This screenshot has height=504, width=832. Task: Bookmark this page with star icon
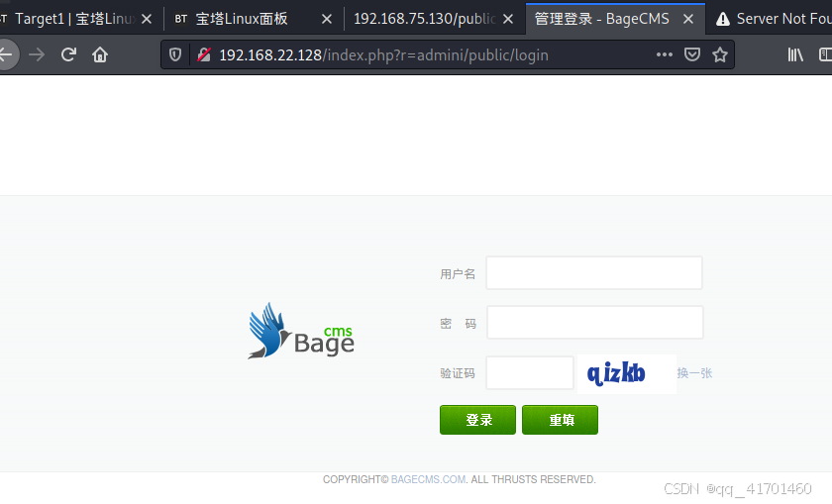pos(720,54)
